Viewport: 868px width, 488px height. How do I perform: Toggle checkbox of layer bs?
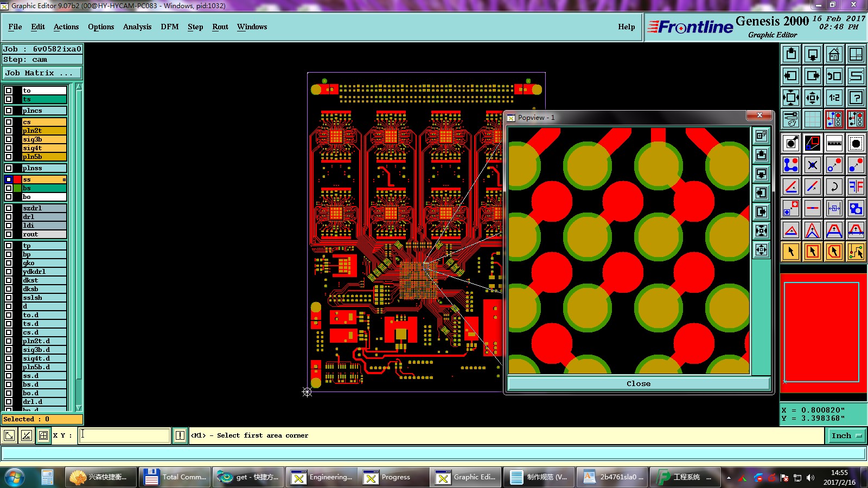[9, 188]
